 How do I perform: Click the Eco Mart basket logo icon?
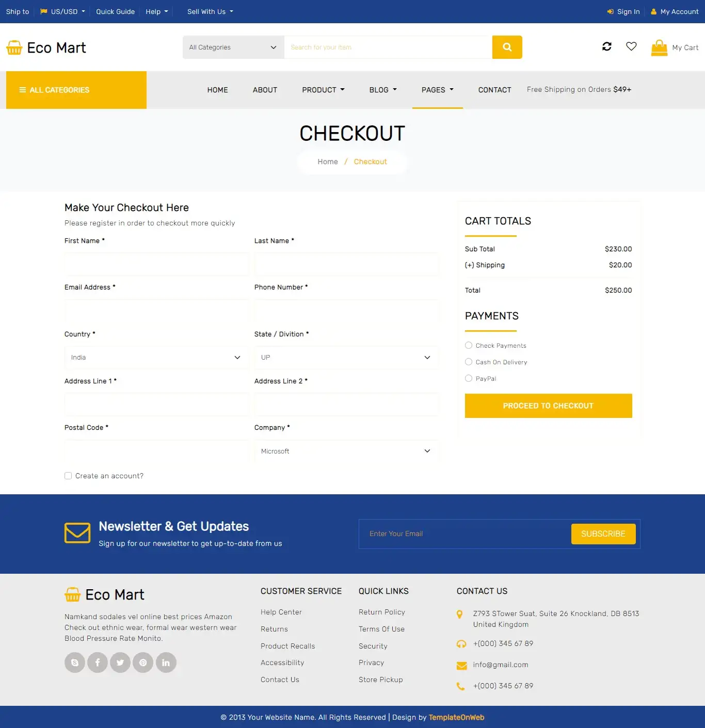(x=14, y=47)
